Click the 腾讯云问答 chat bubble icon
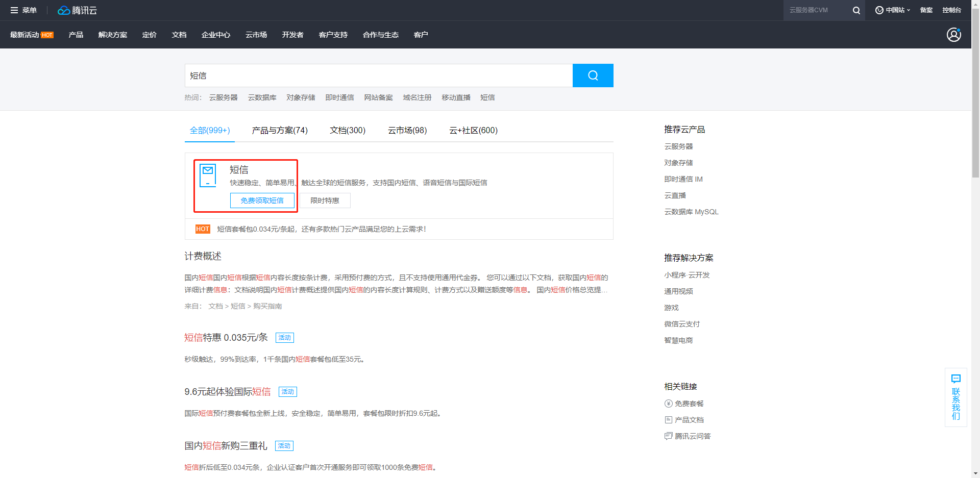Image resolution: width=980 pixels, height=478 pixels. [x=668, y=436]
